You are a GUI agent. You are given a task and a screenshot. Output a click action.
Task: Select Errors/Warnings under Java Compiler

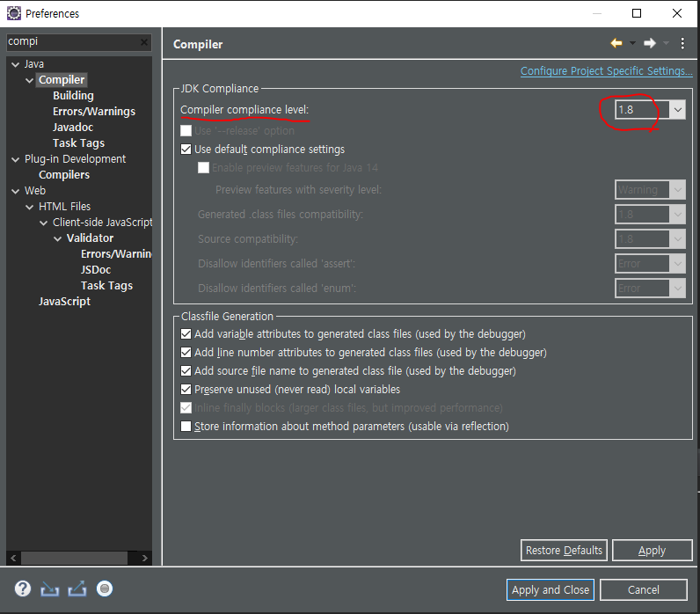tap(94, 111)
